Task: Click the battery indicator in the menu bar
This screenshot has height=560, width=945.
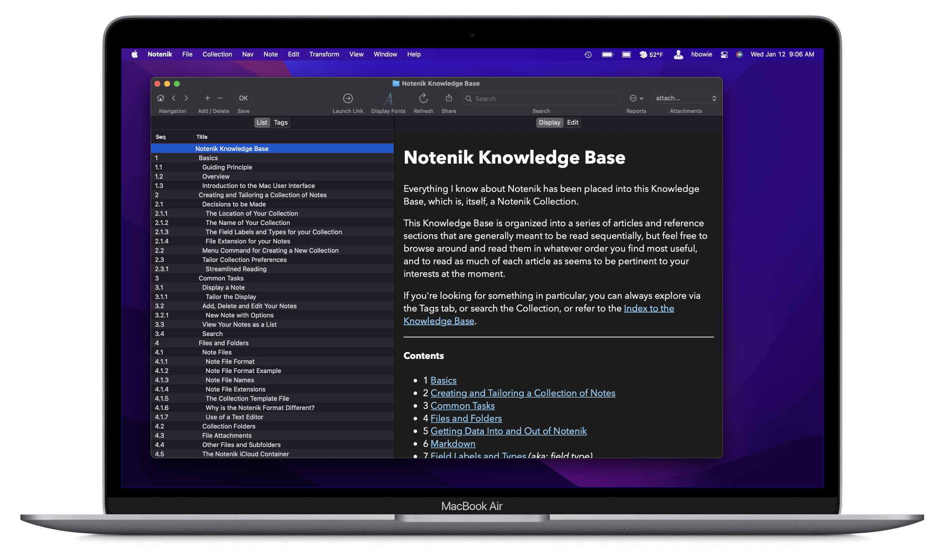Action: tap(607, 54)
